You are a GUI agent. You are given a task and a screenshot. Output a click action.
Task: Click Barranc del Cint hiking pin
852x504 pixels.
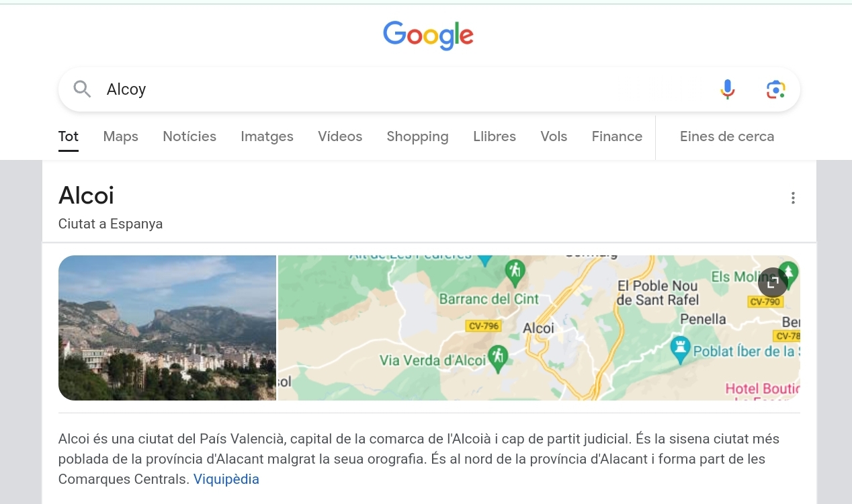click(x=515, y=271)
